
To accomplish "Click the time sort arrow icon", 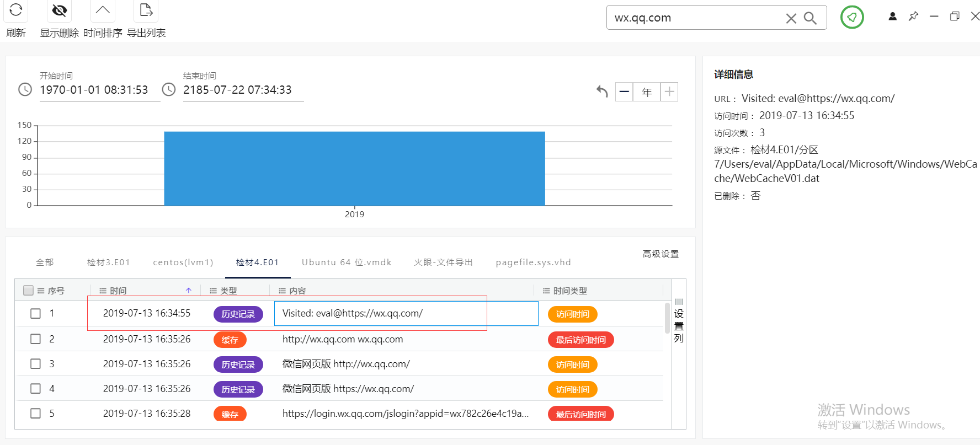I will click(x=103, y=10).
